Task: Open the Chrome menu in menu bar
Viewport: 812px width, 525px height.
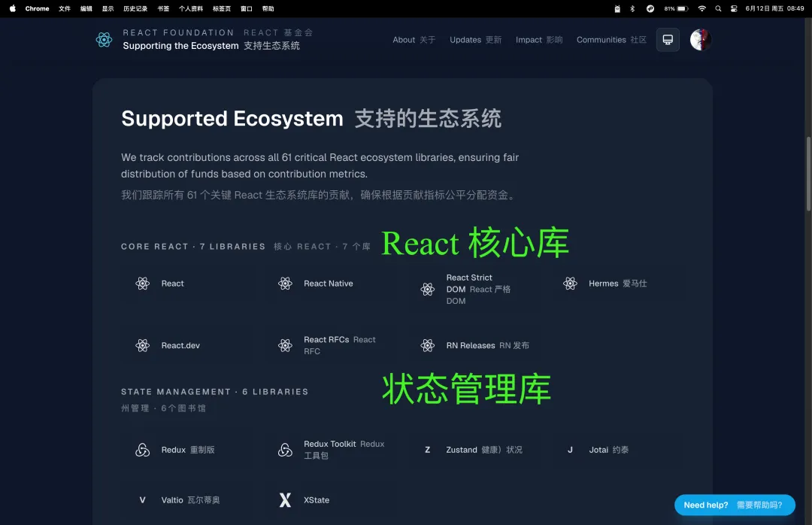Action: 38,8
